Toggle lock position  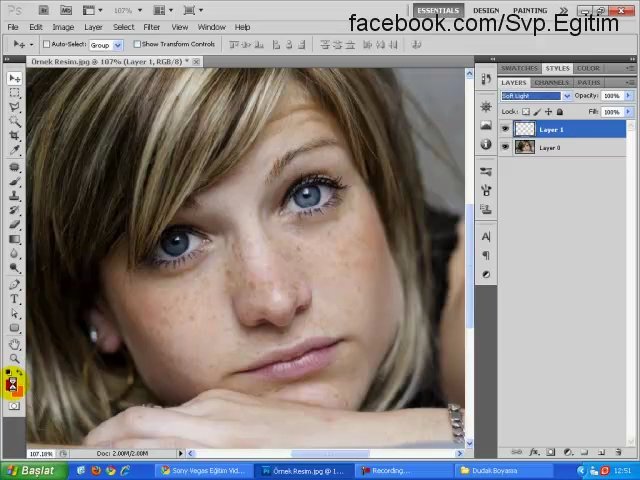click(x=548, y=111)
